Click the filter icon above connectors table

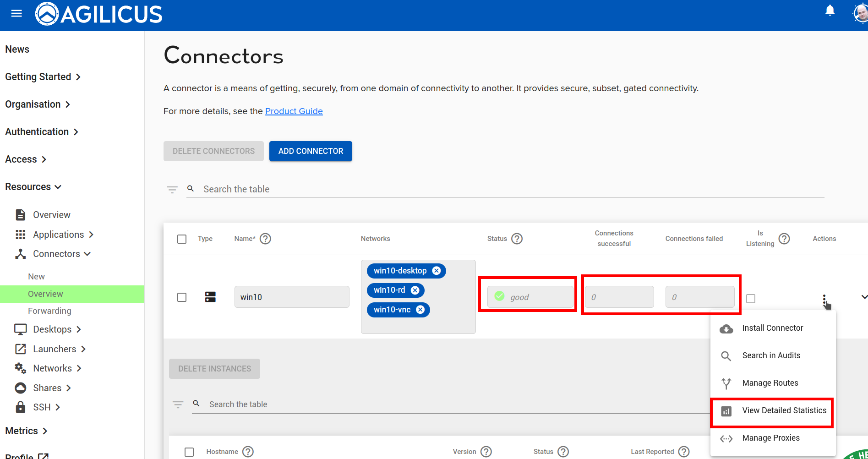click(172, 189)
